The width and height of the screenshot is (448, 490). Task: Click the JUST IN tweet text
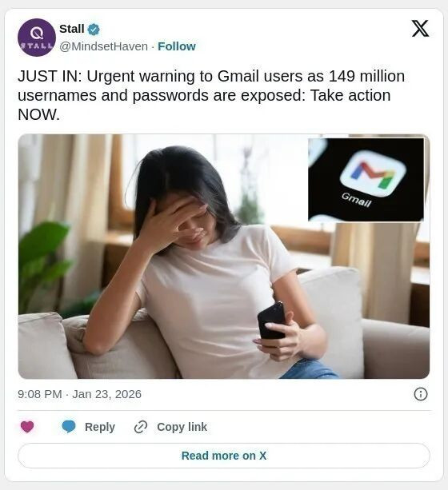(x=211, y=95)
